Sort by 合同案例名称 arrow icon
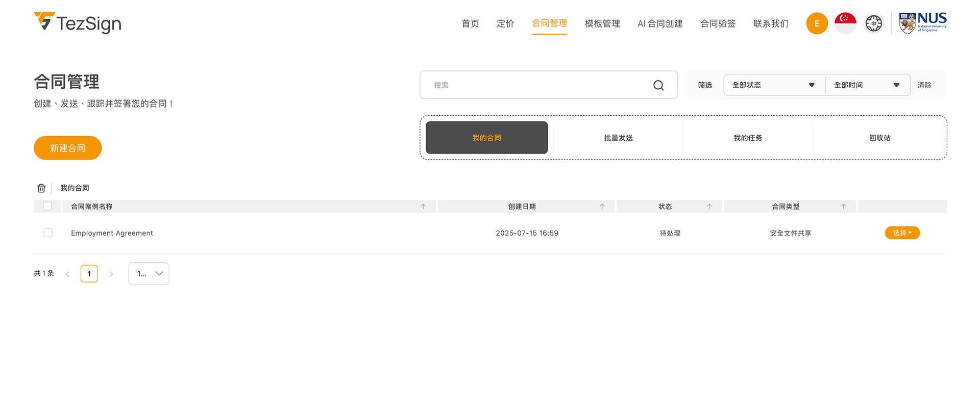This screenshot has height=408, width=980. tap(423, 207)
